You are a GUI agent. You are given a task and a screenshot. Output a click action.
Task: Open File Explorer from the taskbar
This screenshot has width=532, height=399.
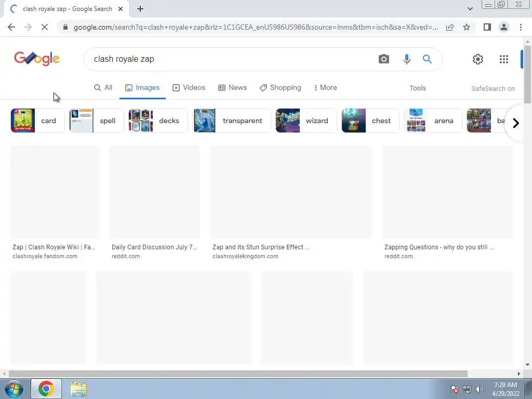(78, 389)
